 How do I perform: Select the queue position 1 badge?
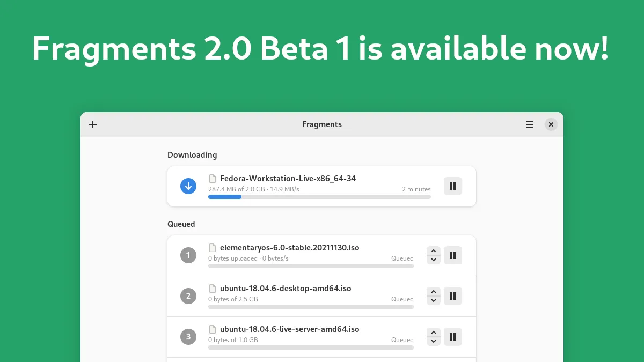pos(188,255)
